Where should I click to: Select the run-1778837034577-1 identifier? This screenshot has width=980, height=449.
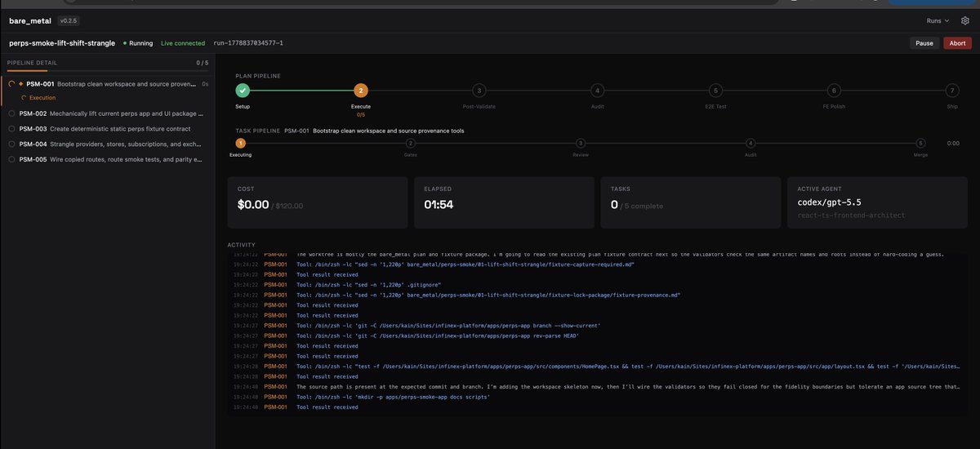[x=248, y=43]
